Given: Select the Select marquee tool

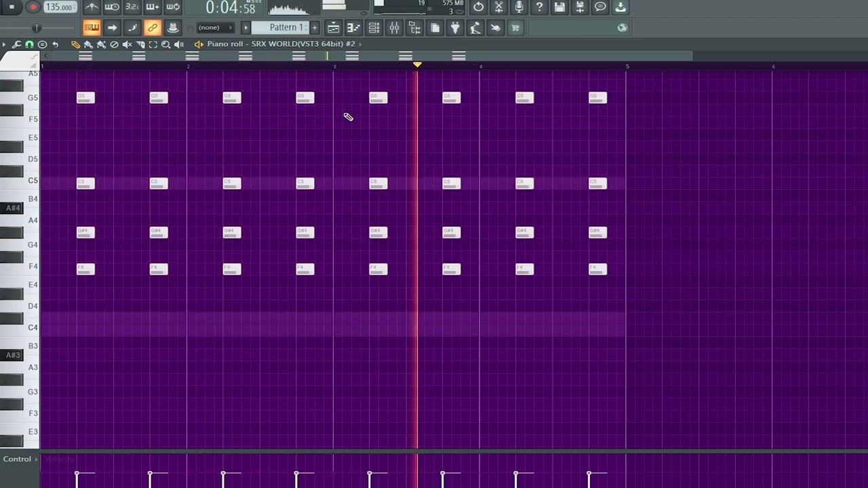Looking at the screenshot, I should (153, 44).
